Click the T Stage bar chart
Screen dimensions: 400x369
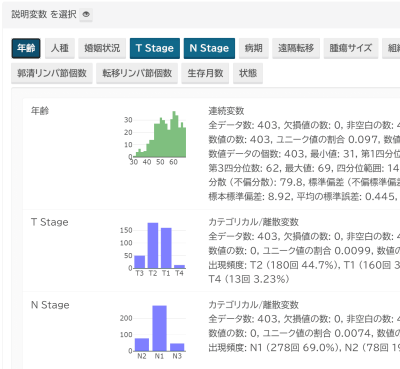click(x=153, y=250)
